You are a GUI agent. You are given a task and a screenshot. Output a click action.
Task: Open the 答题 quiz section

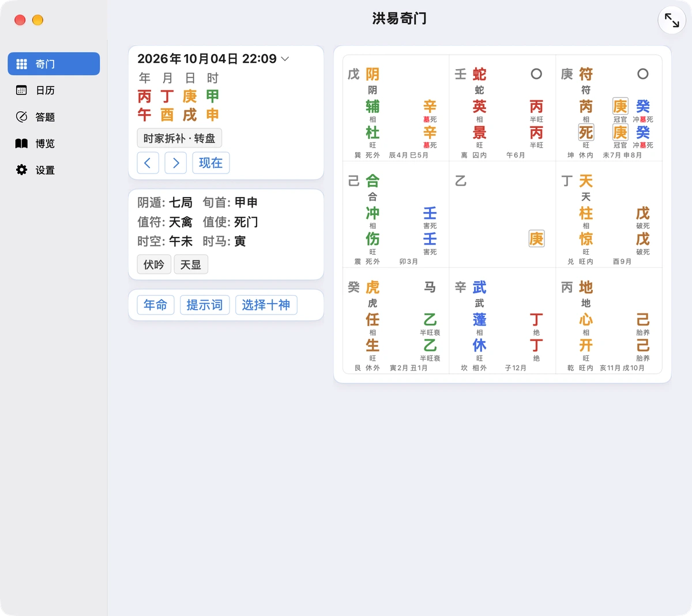(x=54, y=117)
